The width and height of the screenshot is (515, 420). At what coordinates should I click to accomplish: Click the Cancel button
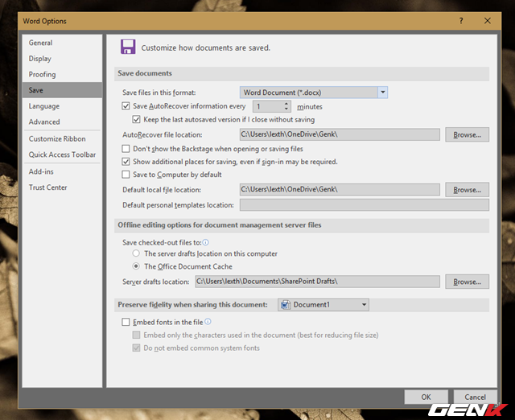(475, 397)
